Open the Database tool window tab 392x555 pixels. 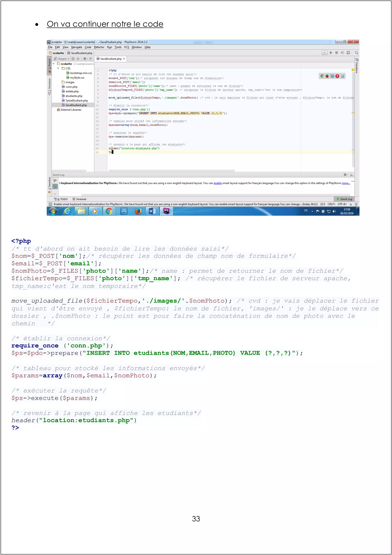357,66
